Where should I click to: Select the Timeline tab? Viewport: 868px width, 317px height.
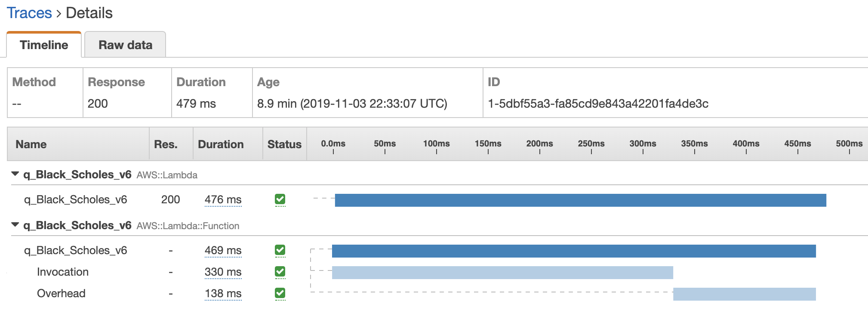click(44, 45)
